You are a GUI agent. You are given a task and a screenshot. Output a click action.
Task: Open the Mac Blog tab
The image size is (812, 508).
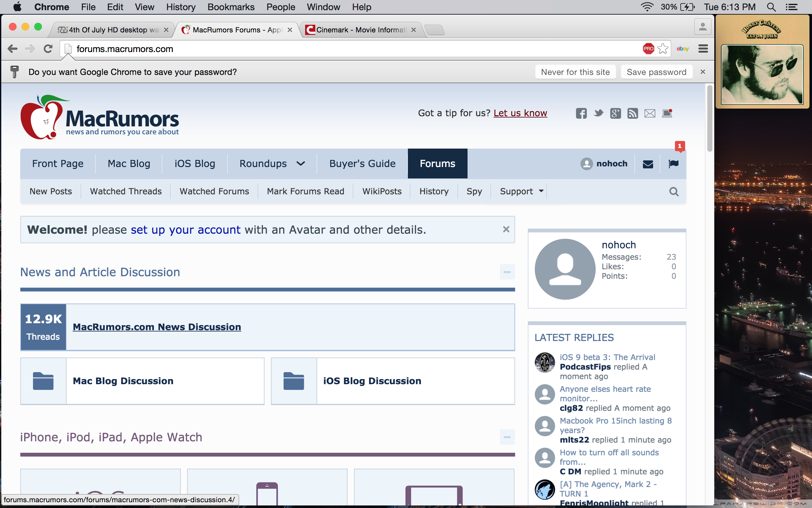click(x=129, y=164)
